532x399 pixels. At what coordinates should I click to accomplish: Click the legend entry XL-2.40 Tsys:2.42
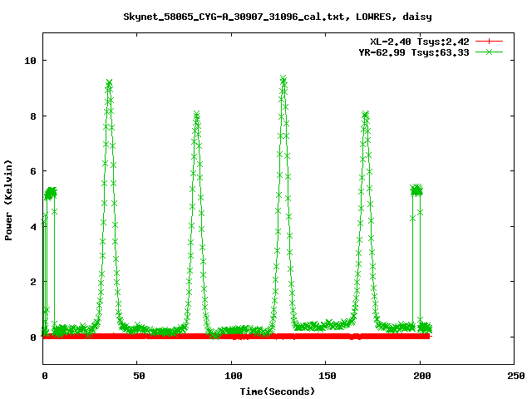[419, 42]
